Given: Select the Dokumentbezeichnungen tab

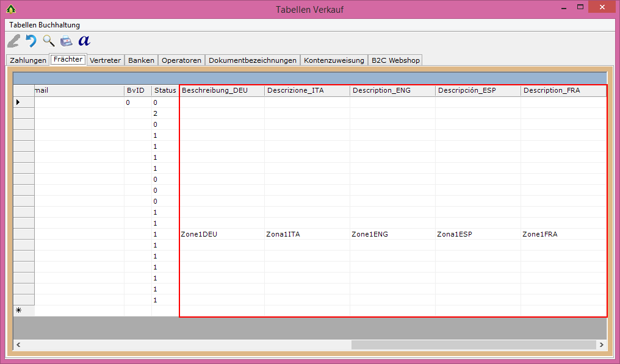Looking at the screenshot, I should [x=253, y=60].
